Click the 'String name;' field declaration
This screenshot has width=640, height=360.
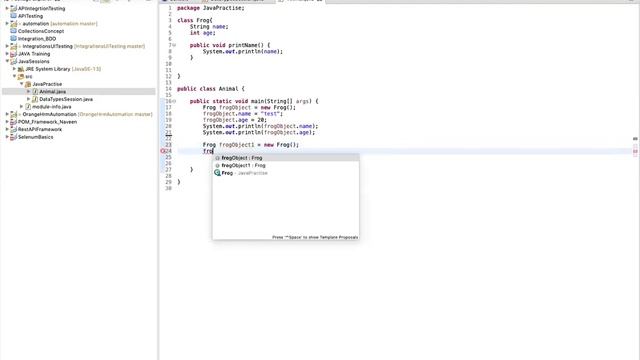point(209,27)
